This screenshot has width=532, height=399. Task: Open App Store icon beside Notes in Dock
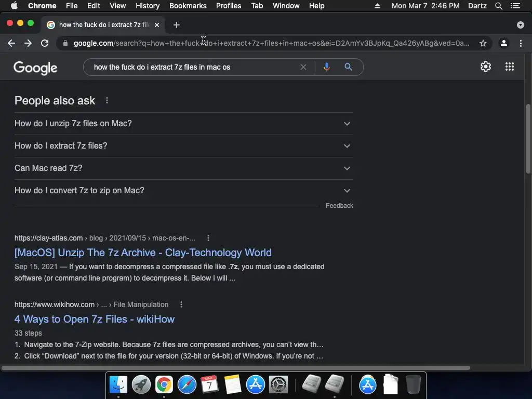[256, 385]
